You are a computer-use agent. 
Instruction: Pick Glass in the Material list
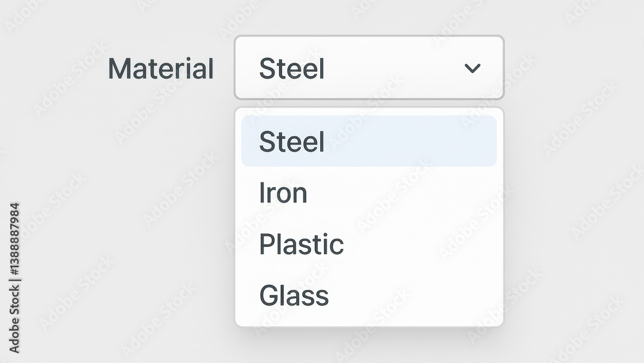369,295
